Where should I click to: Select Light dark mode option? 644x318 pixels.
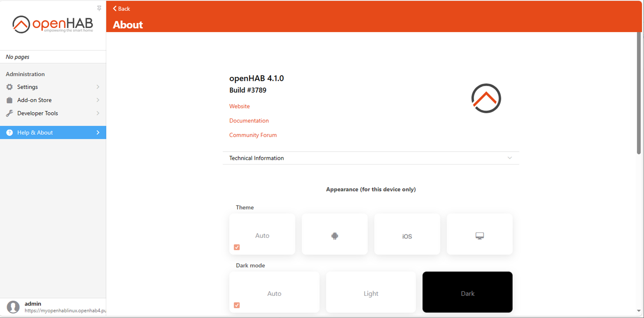371,292
